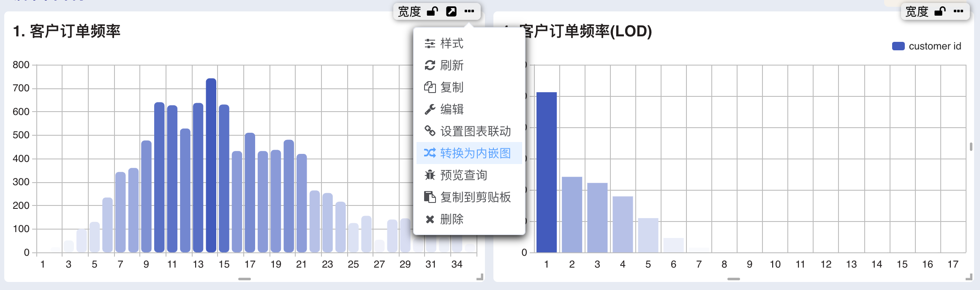
Task: Click the bottom resize handle of chart 1
Action: tap(245, 279)
